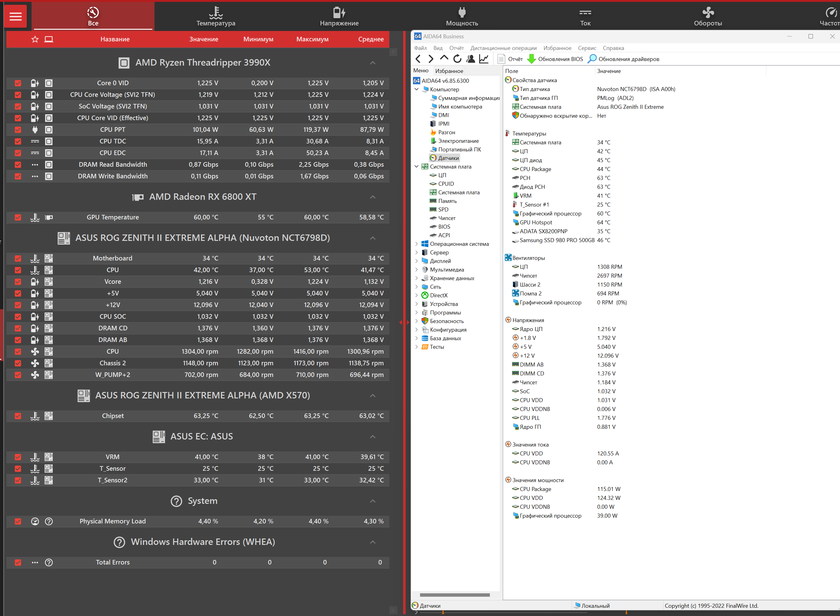Open the AIDA64 graph chart icon
Viewport: 840px width, 616px height.
tap(484, 59)
